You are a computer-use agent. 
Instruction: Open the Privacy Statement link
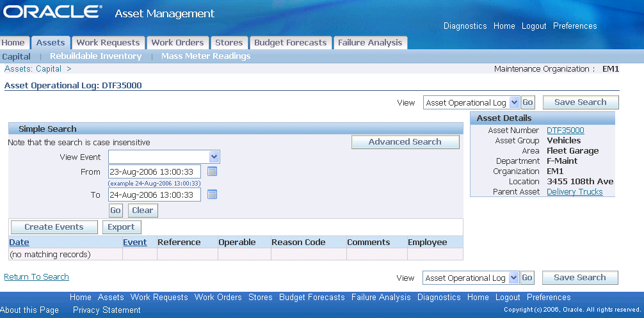point(107,310)
